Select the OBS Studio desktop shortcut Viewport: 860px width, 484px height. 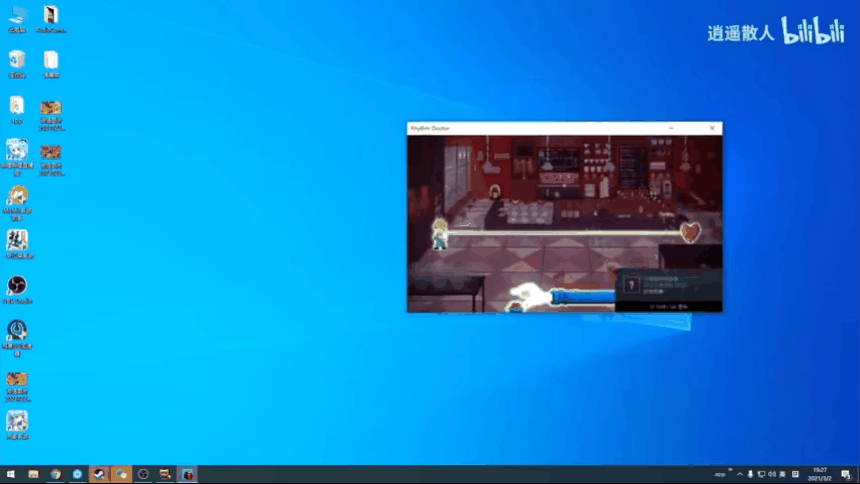17,290
